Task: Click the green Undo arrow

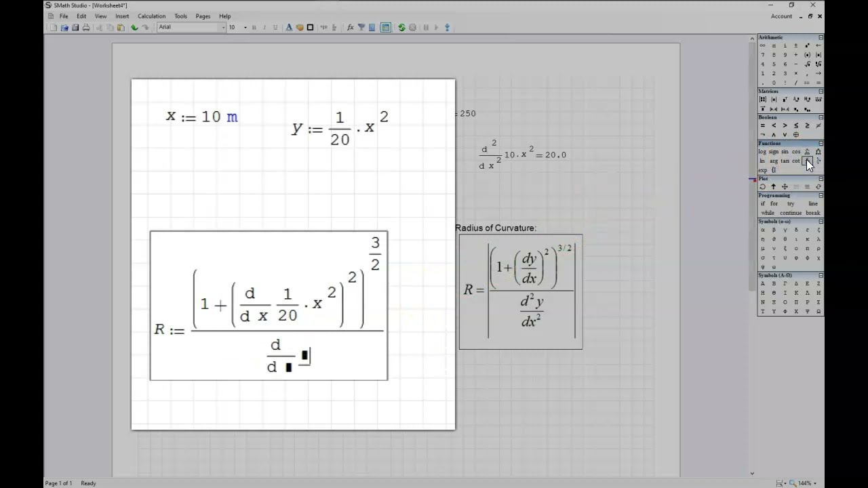Action: (134, 27)
